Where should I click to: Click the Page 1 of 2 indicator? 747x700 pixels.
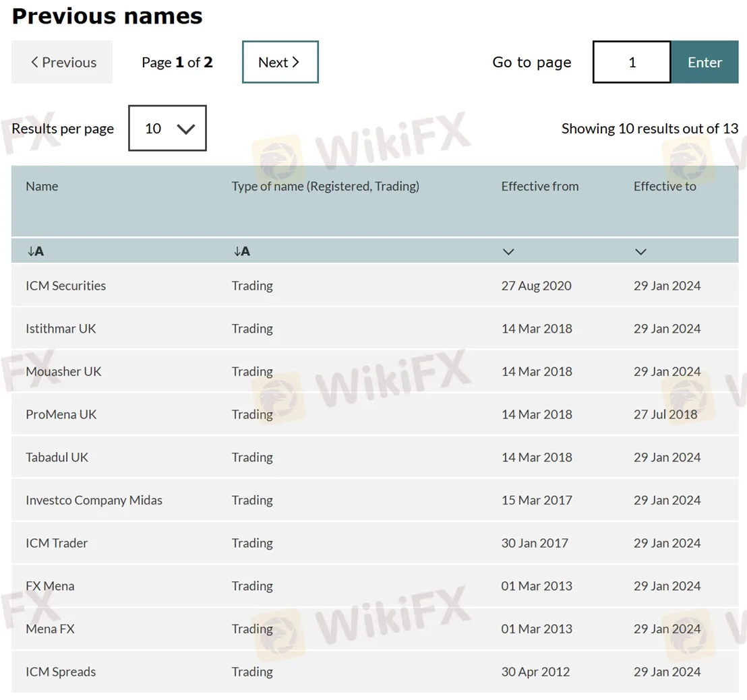click(177, 62)
